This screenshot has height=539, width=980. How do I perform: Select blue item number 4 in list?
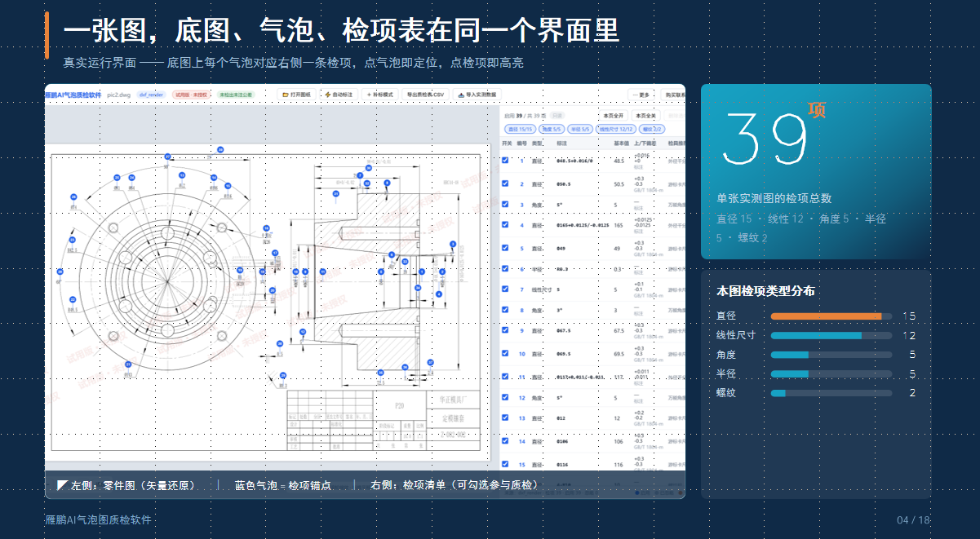click(x=522, y=225)
